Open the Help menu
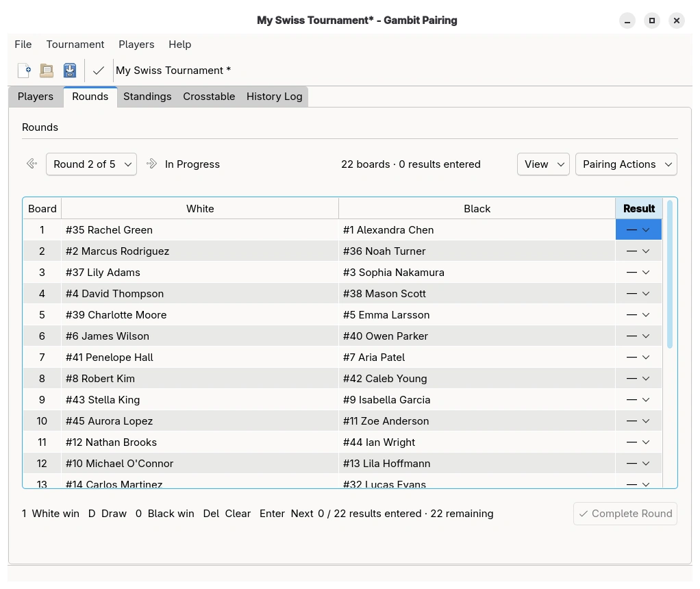 [180, 45]
